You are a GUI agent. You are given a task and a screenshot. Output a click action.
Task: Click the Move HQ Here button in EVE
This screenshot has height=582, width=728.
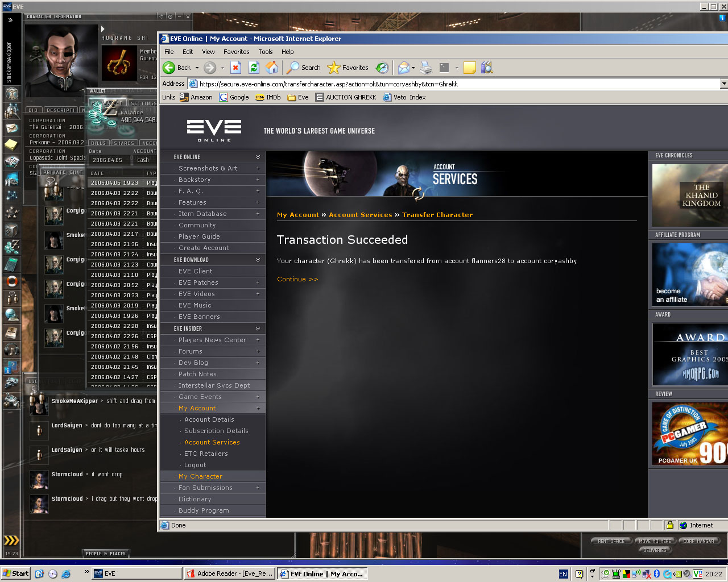click(x=655, y=541)
